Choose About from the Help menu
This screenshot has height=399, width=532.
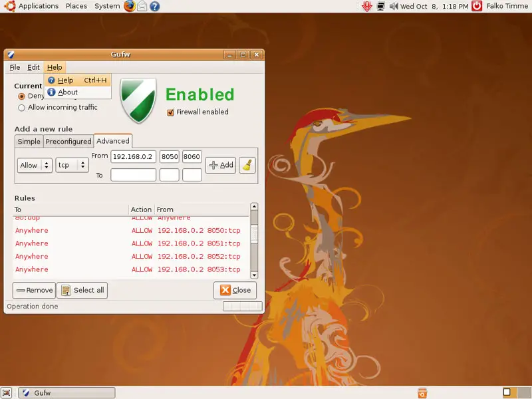click(77, 92)
